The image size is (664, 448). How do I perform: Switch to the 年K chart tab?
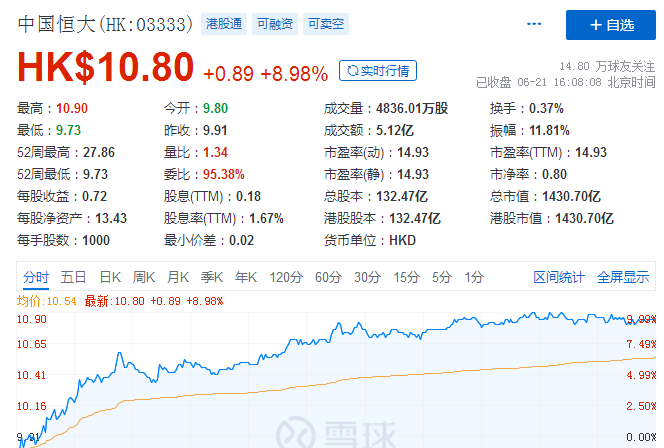246,277
